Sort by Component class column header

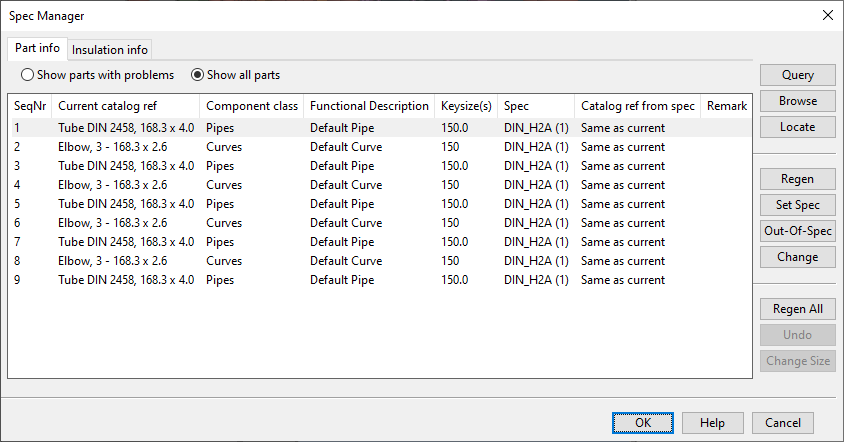tap(251, 105)
